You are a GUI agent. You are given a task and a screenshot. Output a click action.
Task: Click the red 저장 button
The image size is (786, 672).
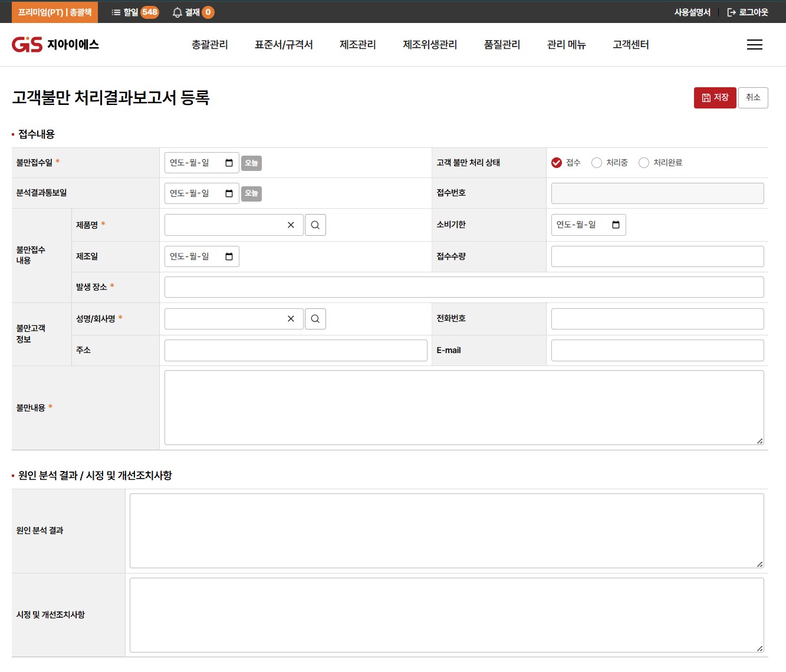(715, 98)
